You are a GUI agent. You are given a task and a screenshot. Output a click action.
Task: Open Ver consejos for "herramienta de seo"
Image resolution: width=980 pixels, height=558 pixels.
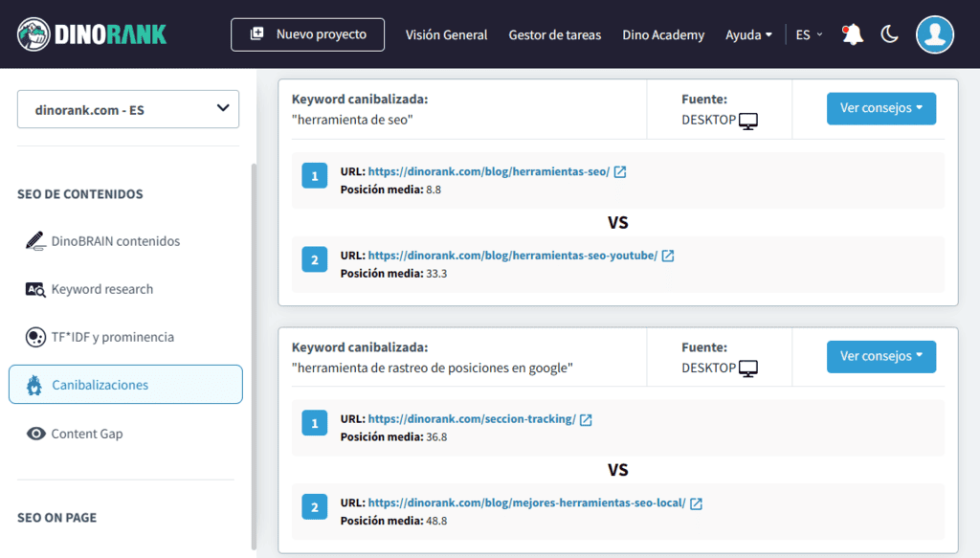(x=881, y=109)
